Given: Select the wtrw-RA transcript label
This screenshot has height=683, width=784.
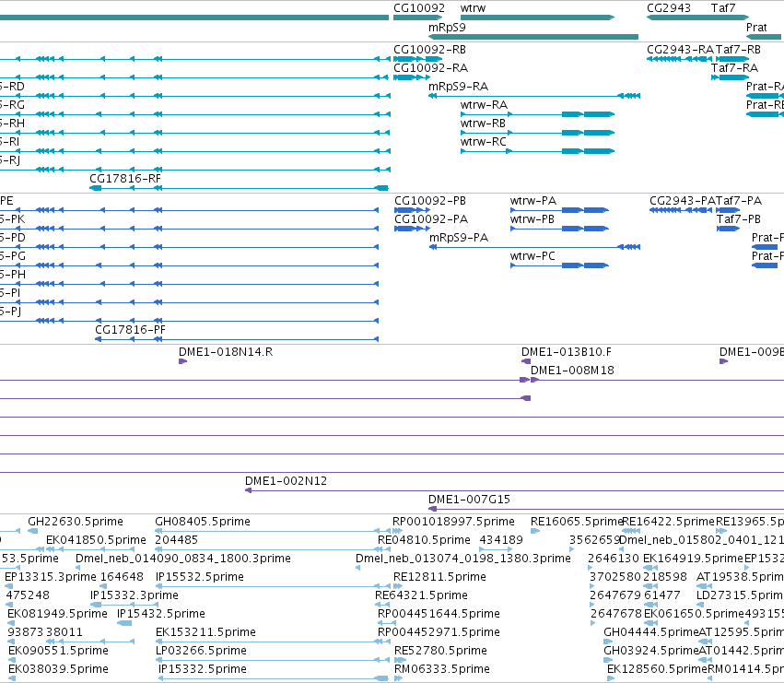Looking at the screenshot, I should (x=484, y=105).
